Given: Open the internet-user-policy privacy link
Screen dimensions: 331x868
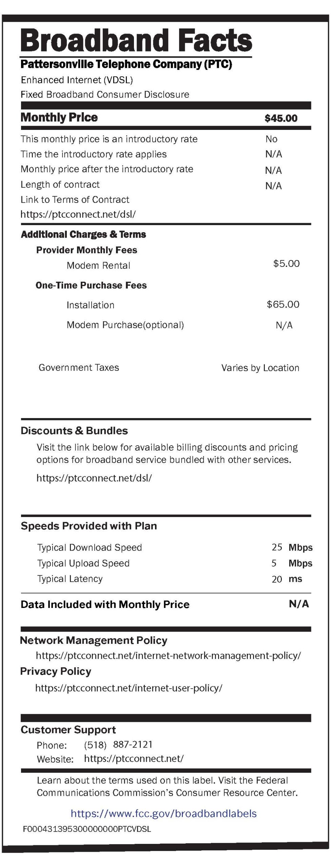Looking at the screenshot, I should [x=129, y=688].
